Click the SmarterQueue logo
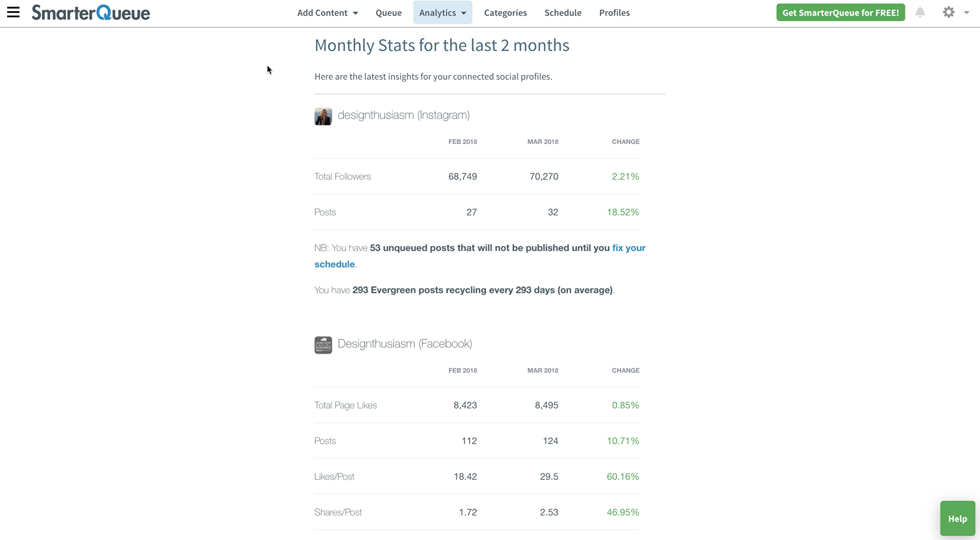The width and height of the screenshot is (980, 540). [91, 12]
